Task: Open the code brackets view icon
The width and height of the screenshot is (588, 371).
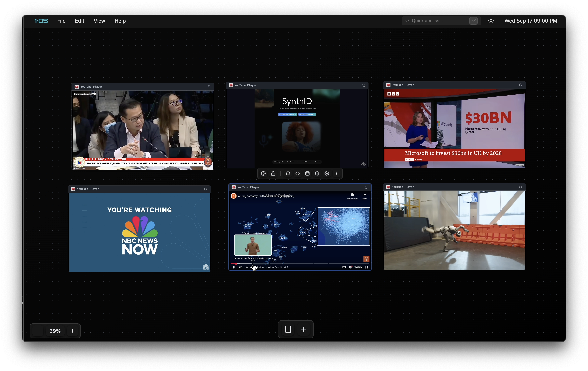Action: pos(297,173)
